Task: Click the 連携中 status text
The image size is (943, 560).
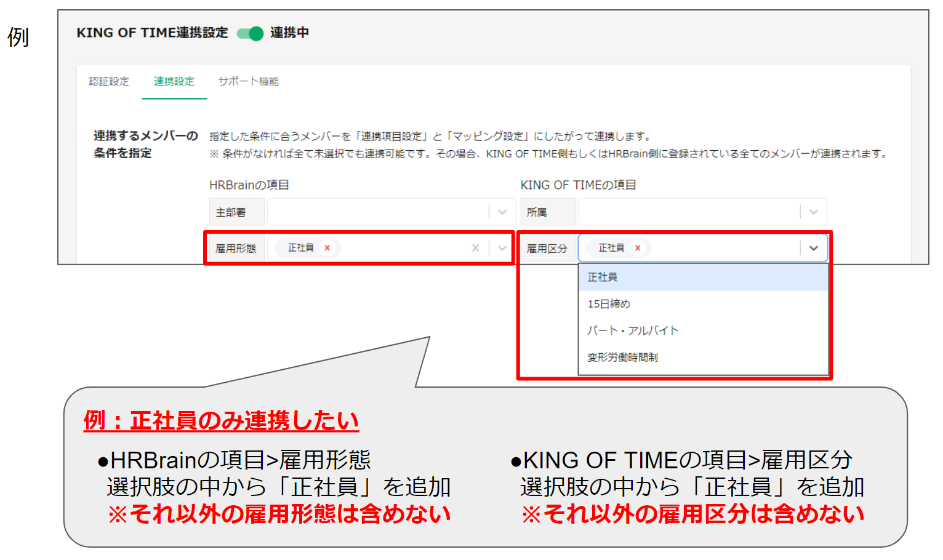Action: pos(289,33)
